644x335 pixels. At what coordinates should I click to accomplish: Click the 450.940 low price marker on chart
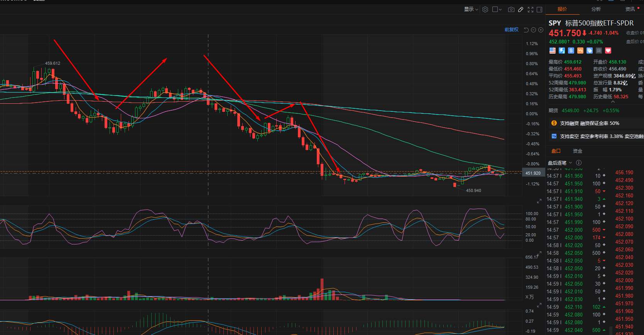[473, 190]
